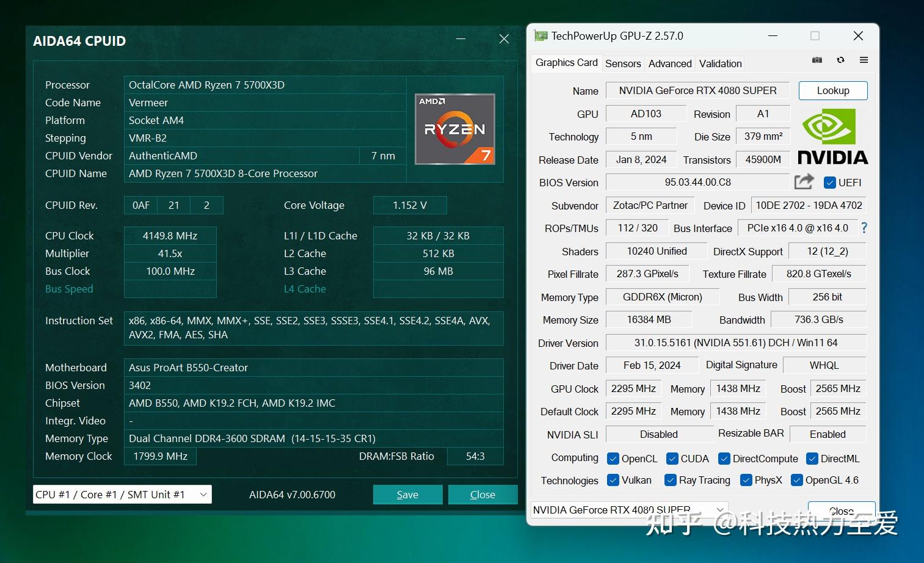Click the CPU Clock value 4149.8 MHz
Viewport: 924px width, 563px height.
click(x=170, y=236)
